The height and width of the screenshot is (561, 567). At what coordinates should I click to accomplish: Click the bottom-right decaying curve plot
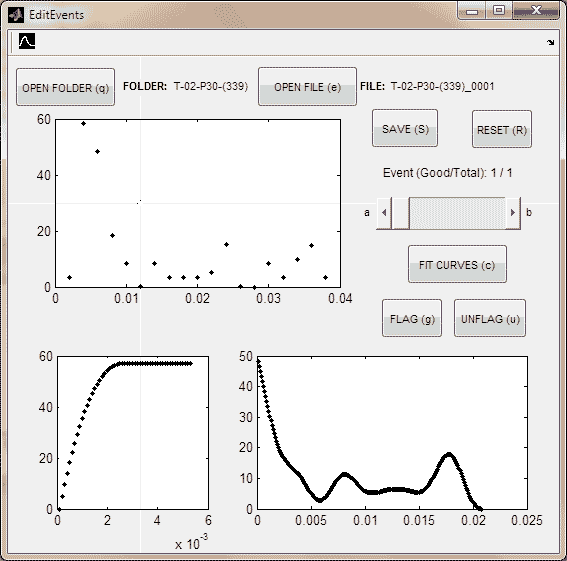click(x=392, y=433)
